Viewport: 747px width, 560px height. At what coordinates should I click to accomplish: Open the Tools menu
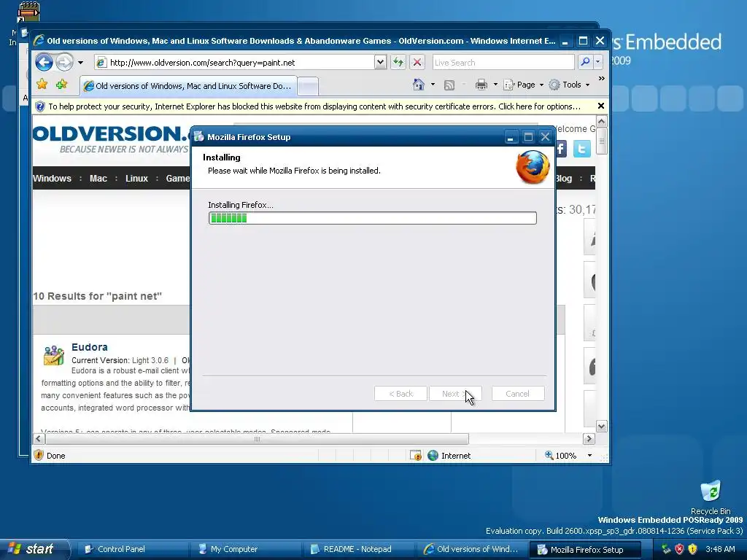(569, 85)
